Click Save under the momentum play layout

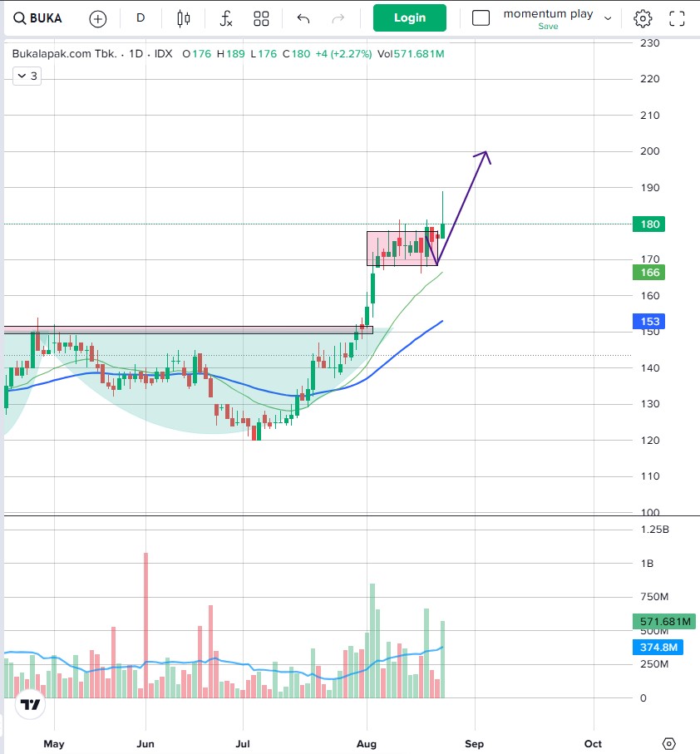coord(548,27)
